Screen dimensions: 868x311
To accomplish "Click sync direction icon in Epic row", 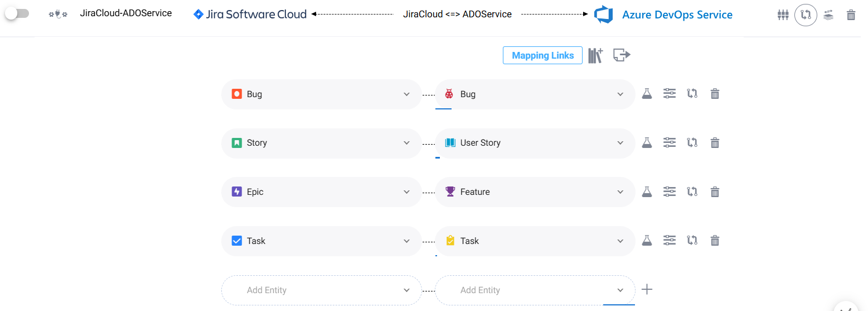I will tap(692, 192).
